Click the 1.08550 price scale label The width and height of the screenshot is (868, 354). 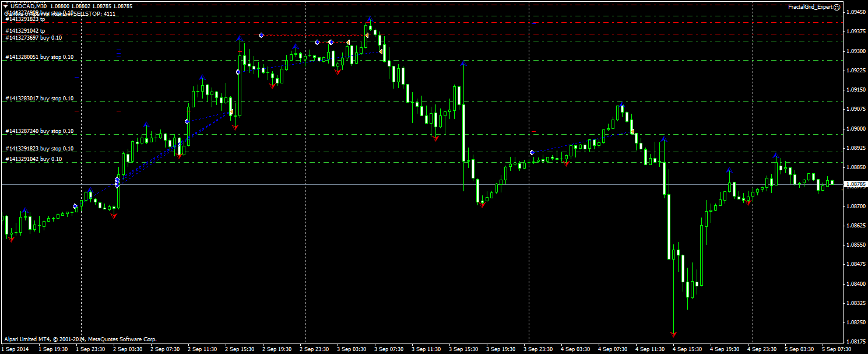tap(857, 244)
